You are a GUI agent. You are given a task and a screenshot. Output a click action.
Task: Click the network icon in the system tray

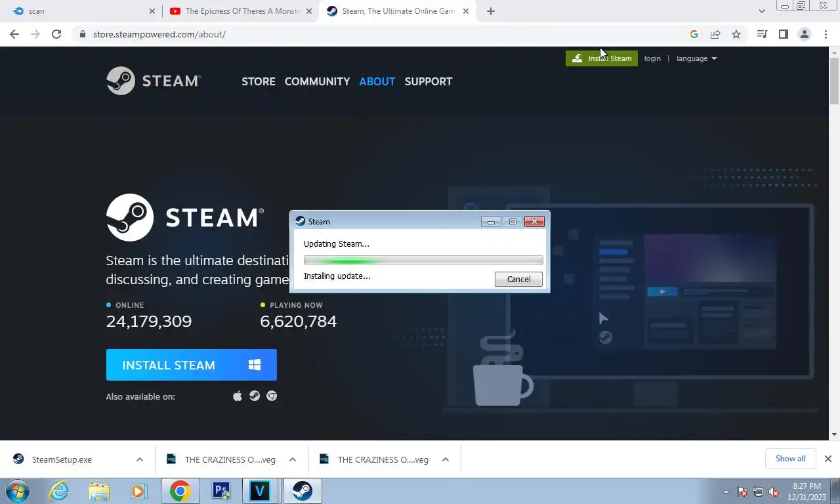point(758,492)
